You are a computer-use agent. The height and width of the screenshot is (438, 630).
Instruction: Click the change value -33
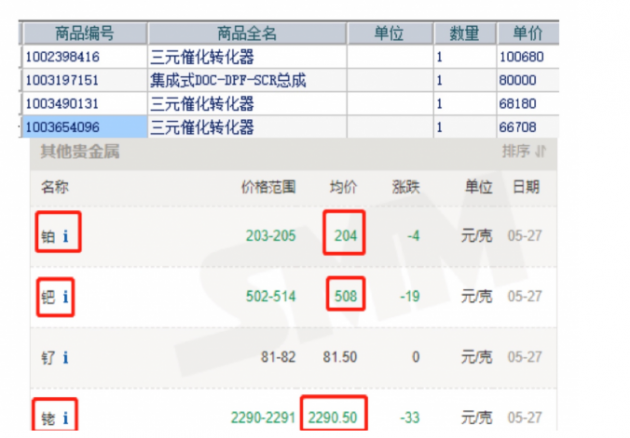coord(410,418)
